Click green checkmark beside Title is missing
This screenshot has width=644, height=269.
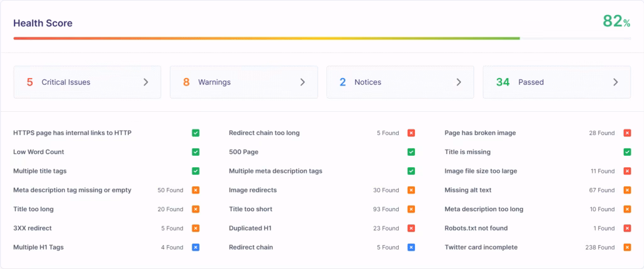(x=627, y=152)
